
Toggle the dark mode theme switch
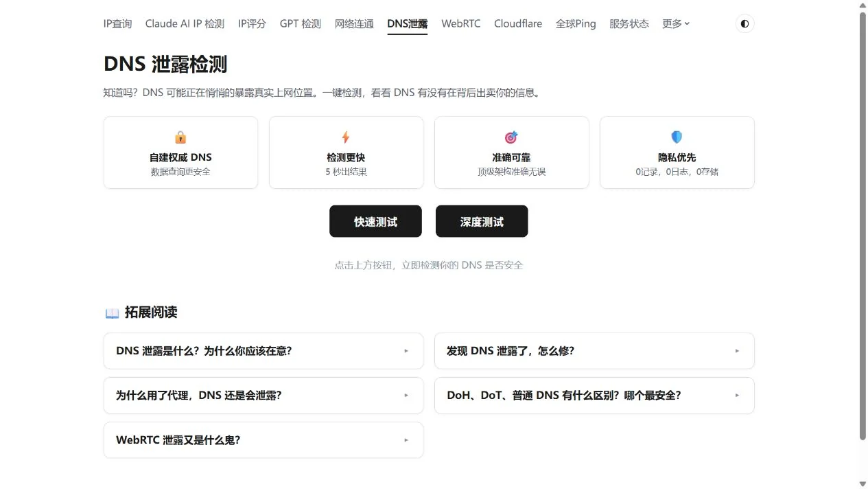744,23
